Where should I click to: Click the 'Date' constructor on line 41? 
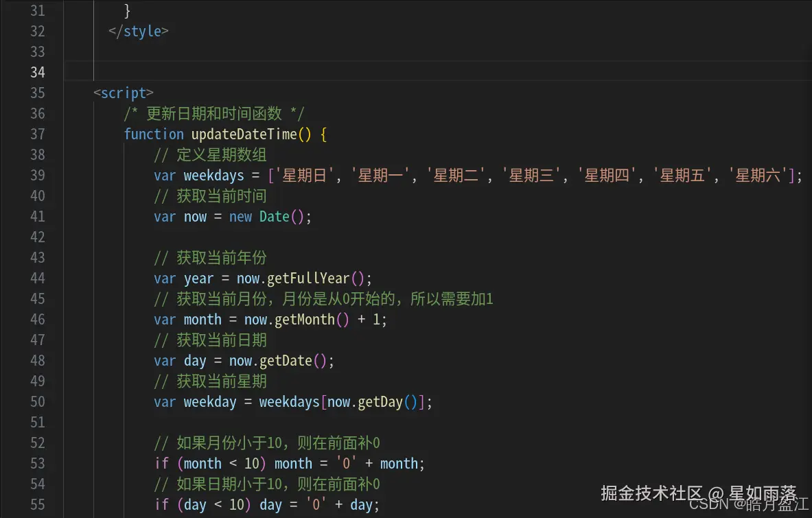275,216
